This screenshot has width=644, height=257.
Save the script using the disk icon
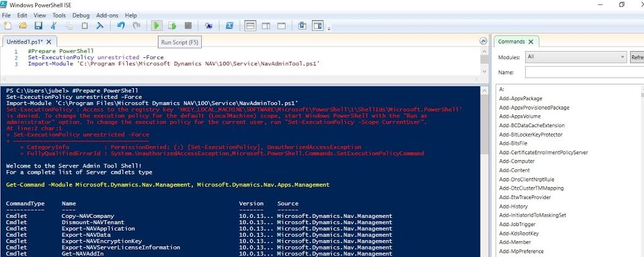pyautogui.click(x=38, y=26)
